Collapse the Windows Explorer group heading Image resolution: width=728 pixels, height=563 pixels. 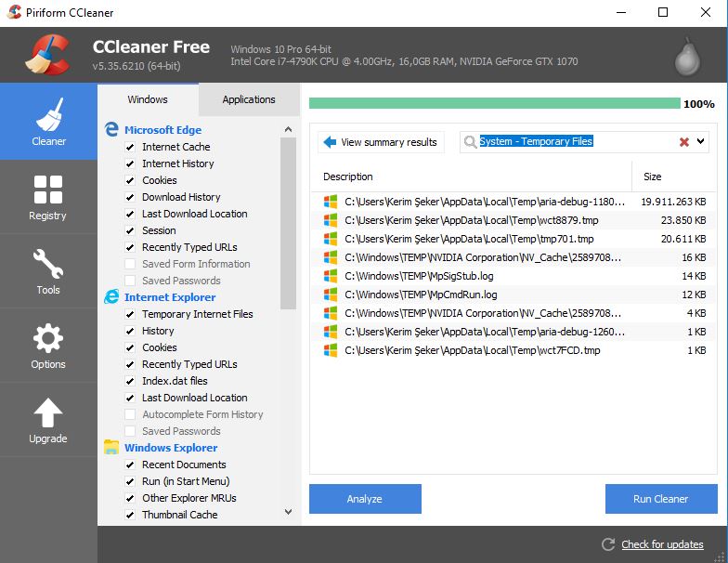(x=171, y=448)
